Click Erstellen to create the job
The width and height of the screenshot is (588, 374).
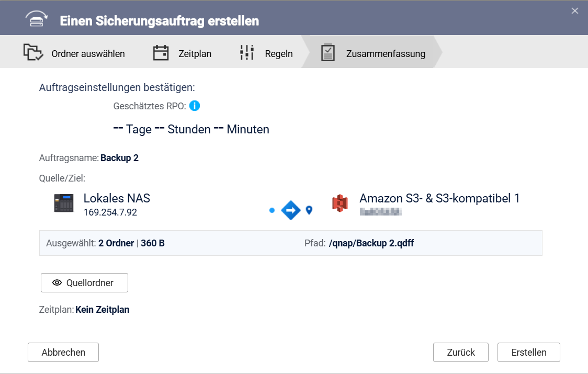[x=529, y=352]
